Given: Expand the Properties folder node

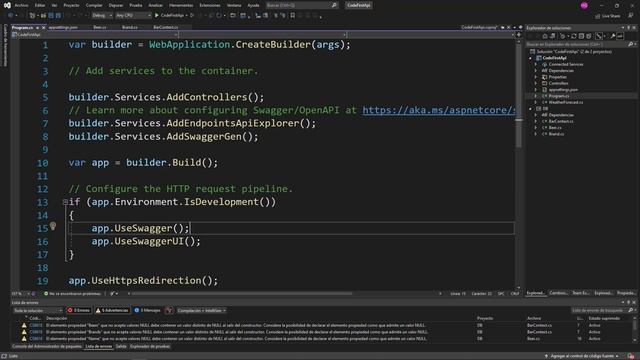Looking at the screenshot, I should tap(536, 77).
